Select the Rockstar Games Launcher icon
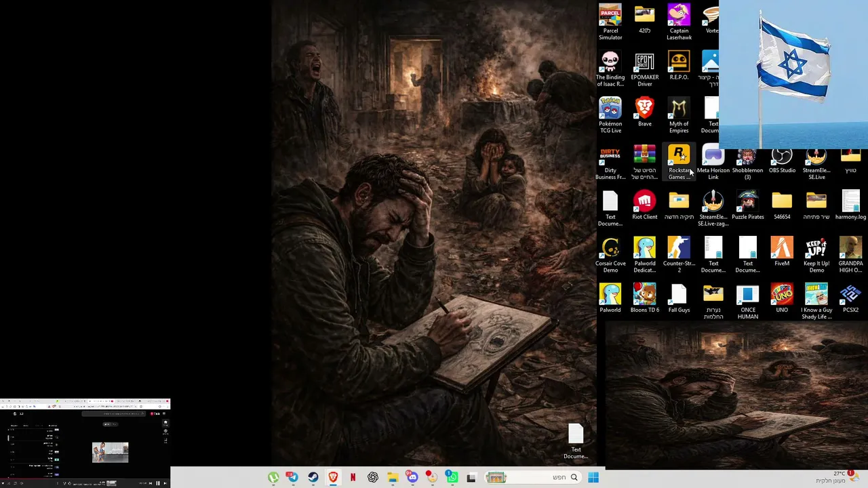Screen dimensions: 868x488 679,162
